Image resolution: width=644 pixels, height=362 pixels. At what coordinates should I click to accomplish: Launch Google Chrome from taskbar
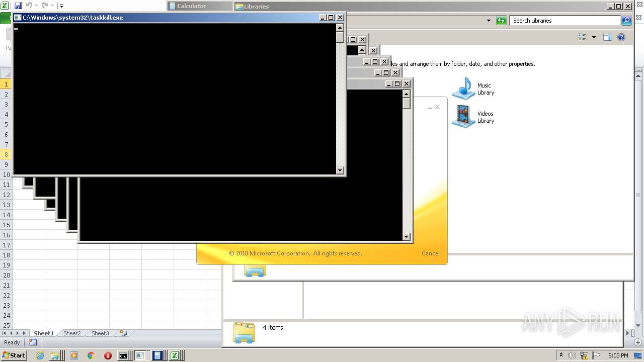pos(91,355)
